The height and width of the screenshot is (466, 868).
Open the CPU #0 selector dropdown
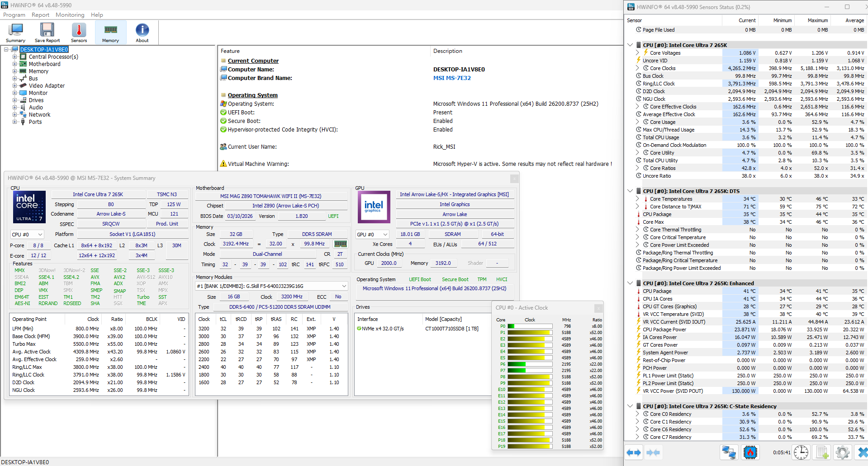pyautogui.click(x=27, y=235)
